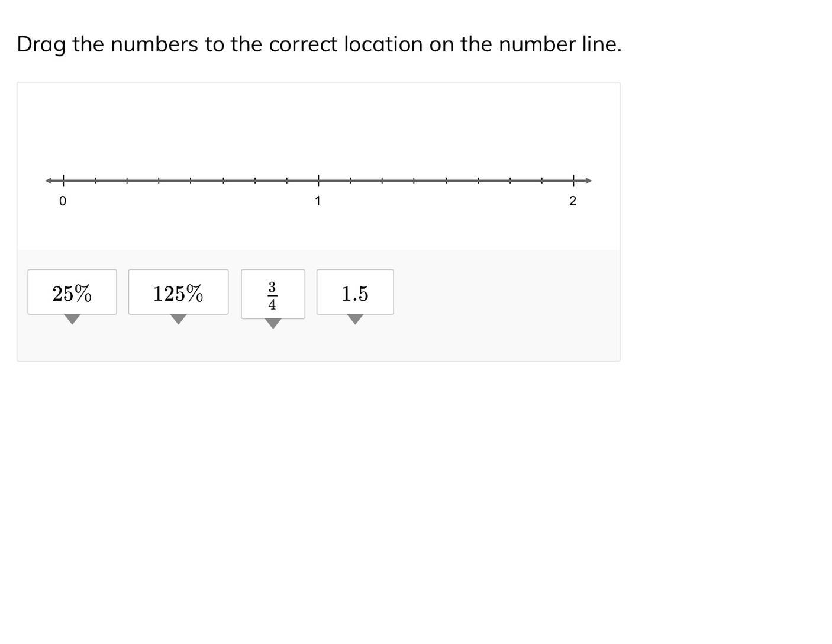Click the left arrowhead of number line

click(x=49, y=181)
